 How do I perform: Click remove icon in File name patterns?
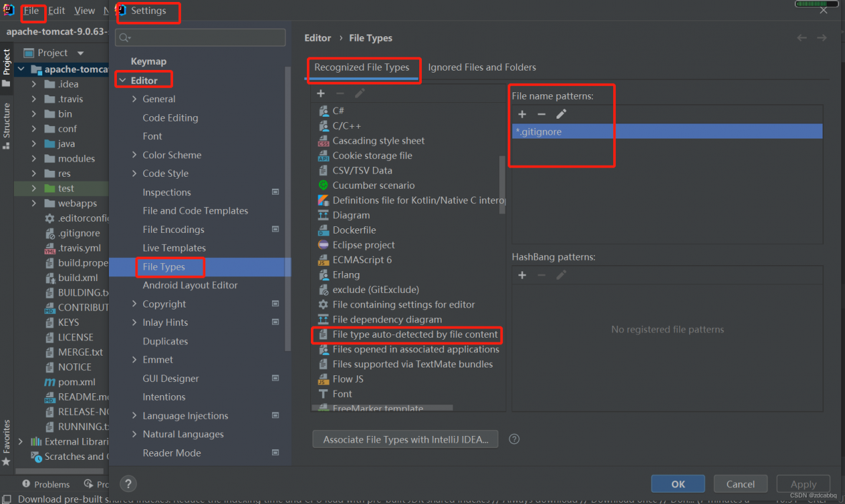coord(541,114)
